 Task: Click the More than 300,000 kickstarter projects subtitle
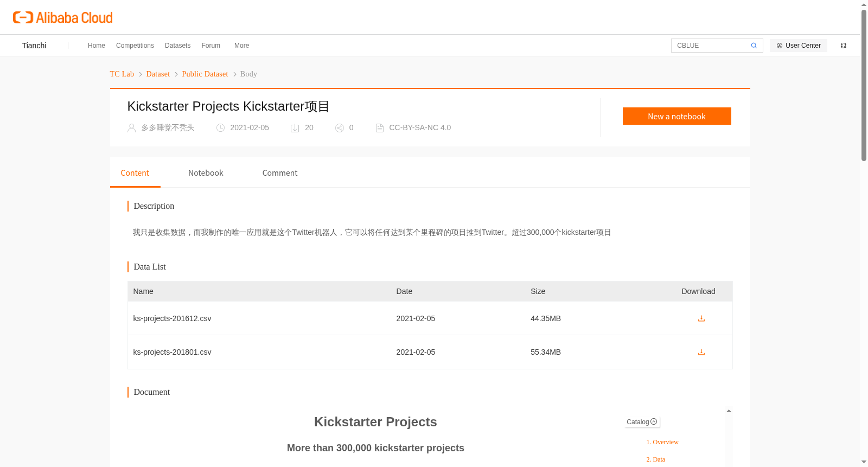[x=375, y=448]
